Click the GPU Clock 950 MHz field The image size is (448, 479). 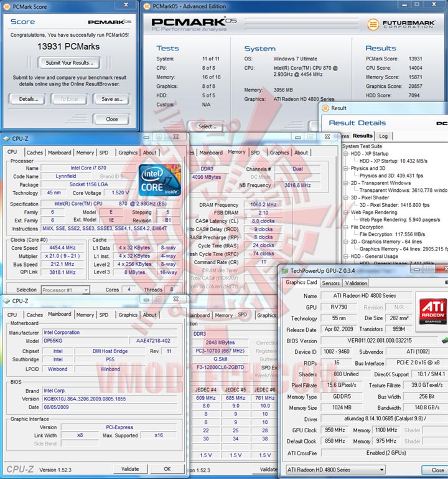335,430
